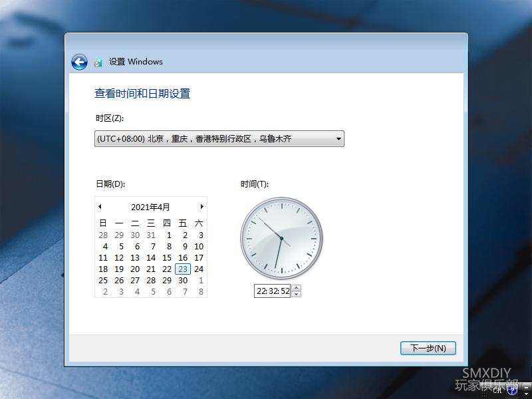
Task: Select April 12 in calendar
Action: coord(119,258)
